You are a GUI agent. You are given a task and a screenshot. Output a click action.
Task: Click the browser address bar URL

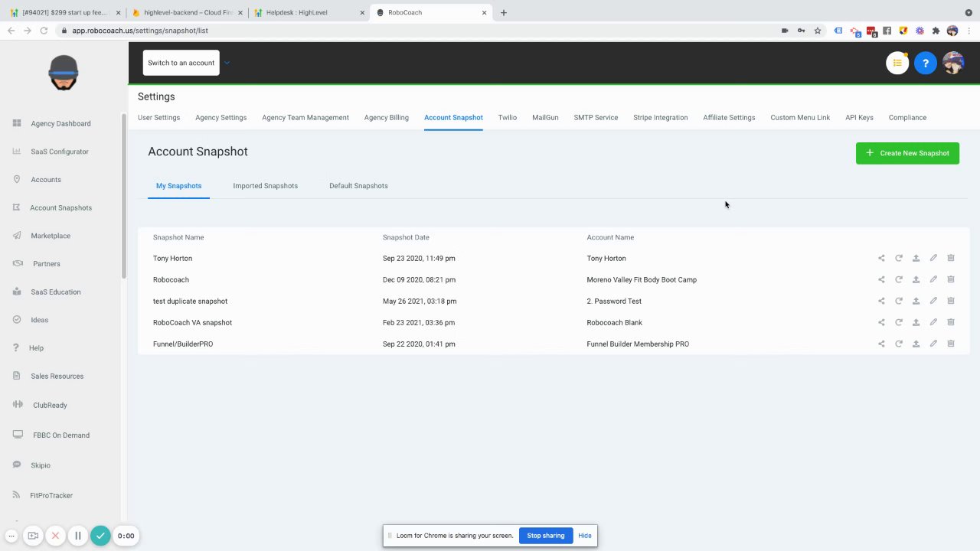click(140, 31)
